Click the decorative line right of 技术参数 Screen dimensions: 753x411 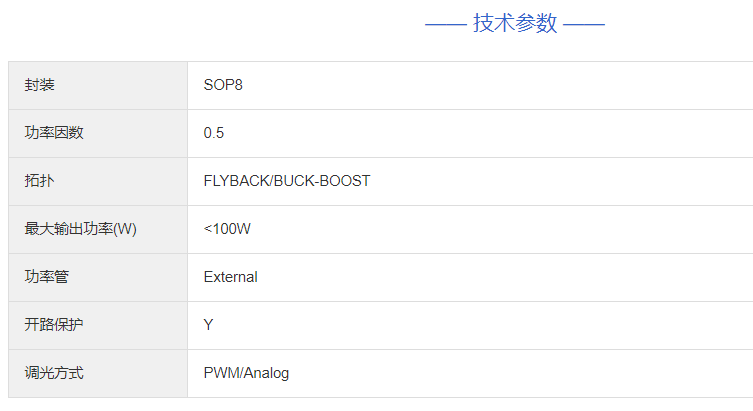pos(584,25)
